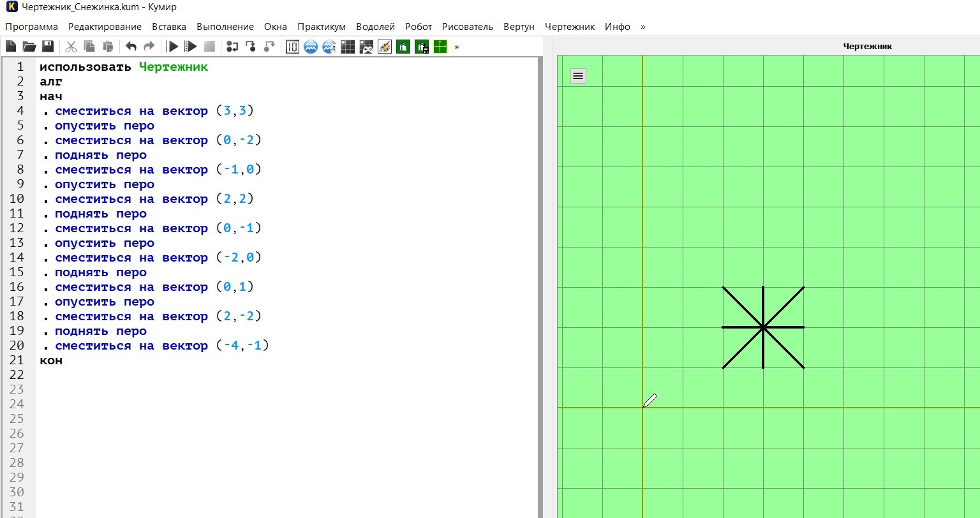Click the center of the drawn snowflake
980x518 pixels.
[x=763, y=327]
